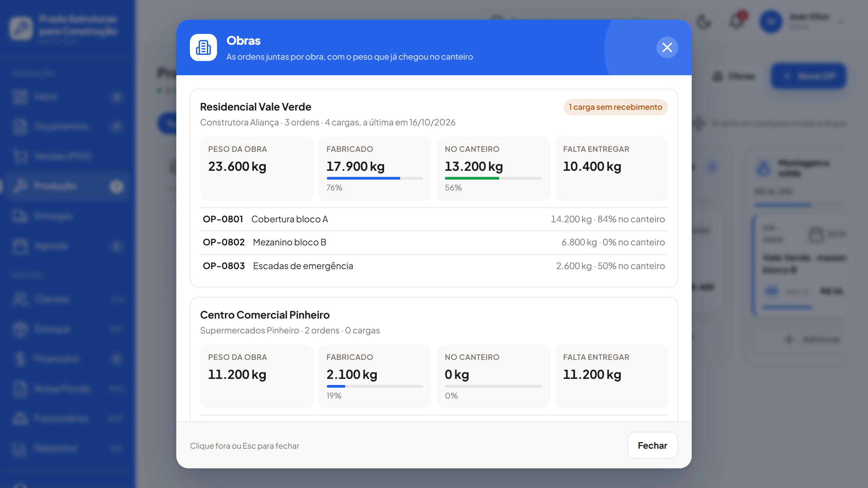The image size is (868, 488).
Task: Click '14.200 kg · 84% no canteiro' value
Action: [x=608, y=219]
